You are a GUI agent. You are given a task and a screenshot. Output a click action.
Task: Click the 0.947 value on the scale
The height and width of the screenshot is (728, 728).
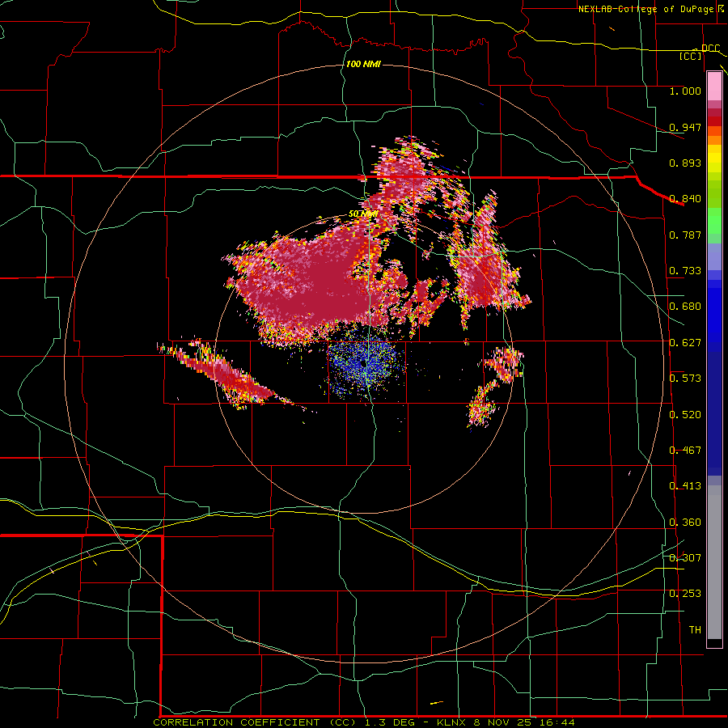coord(685,127)
